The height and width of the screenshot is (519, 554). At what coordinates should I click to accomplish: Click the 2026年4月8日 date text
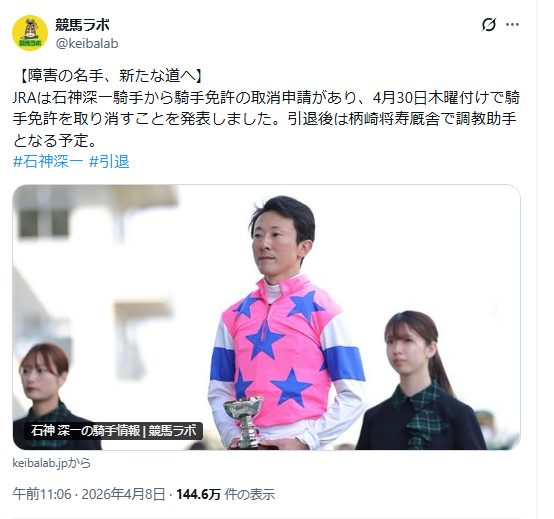coord(123,494)
